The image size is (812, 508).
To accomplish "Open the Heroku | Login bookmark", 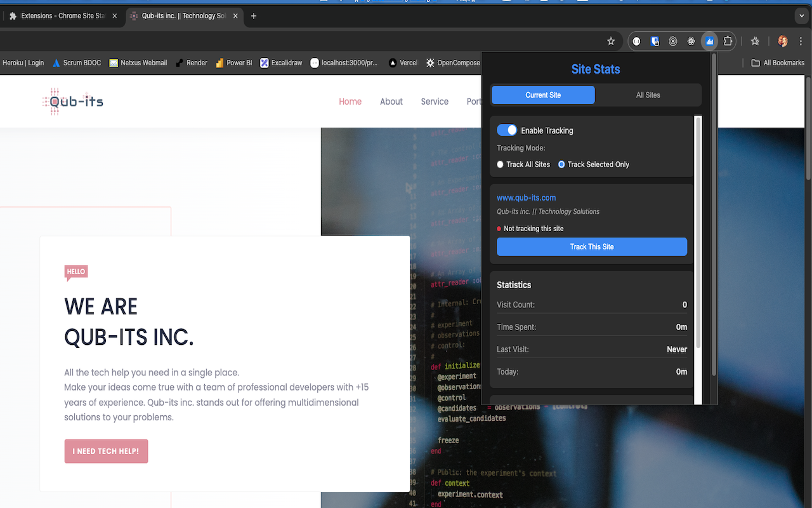I will pos(22,63).
